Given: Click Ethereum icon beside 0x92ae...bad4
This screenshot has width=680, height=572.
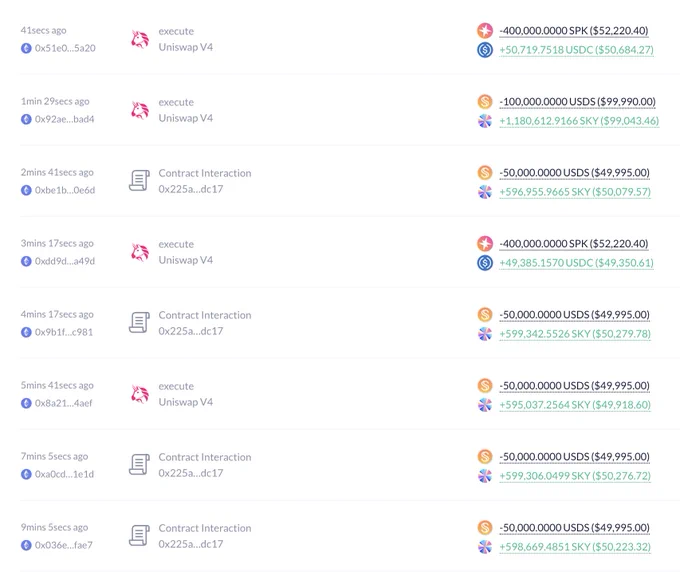Looking at the screenshot, I should coord(26,119).
